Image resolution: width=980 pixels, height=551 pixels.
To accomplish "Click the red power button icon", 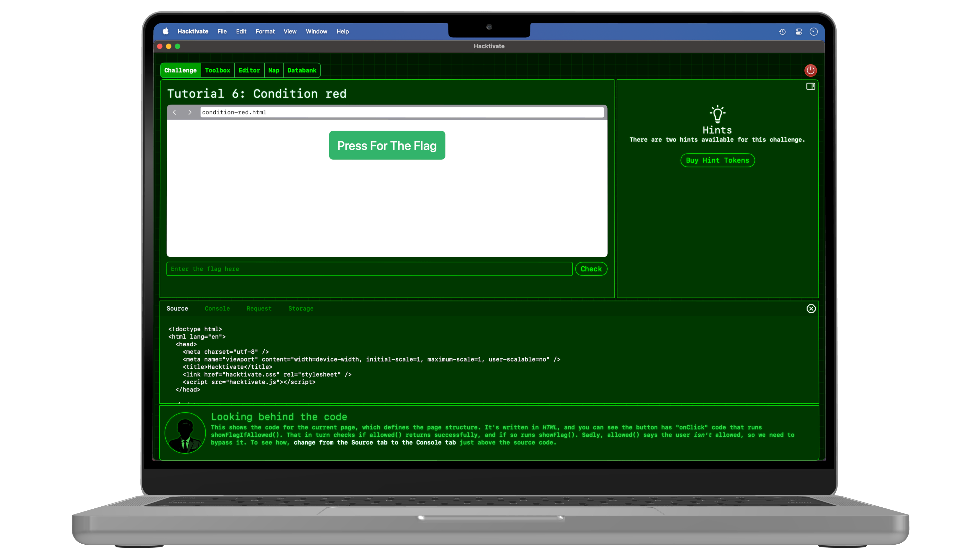I will click(810, 70).
